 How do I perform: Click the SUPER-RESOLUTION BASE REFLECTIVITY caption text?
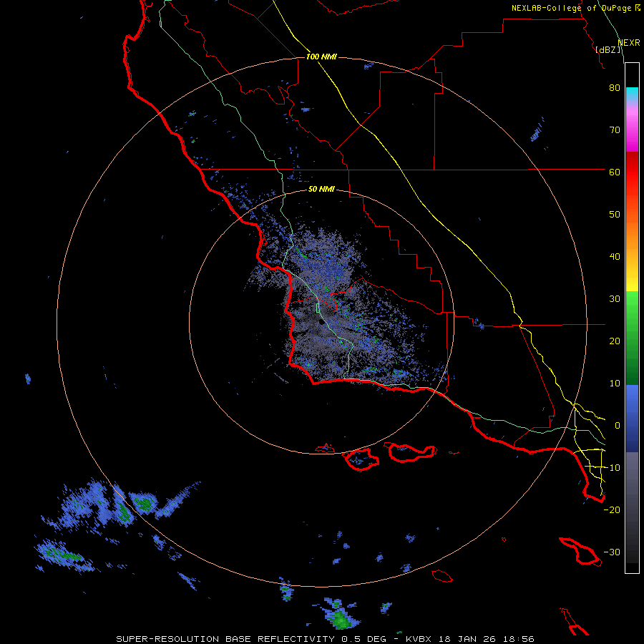pyautogui.click(x=224, y=639)
